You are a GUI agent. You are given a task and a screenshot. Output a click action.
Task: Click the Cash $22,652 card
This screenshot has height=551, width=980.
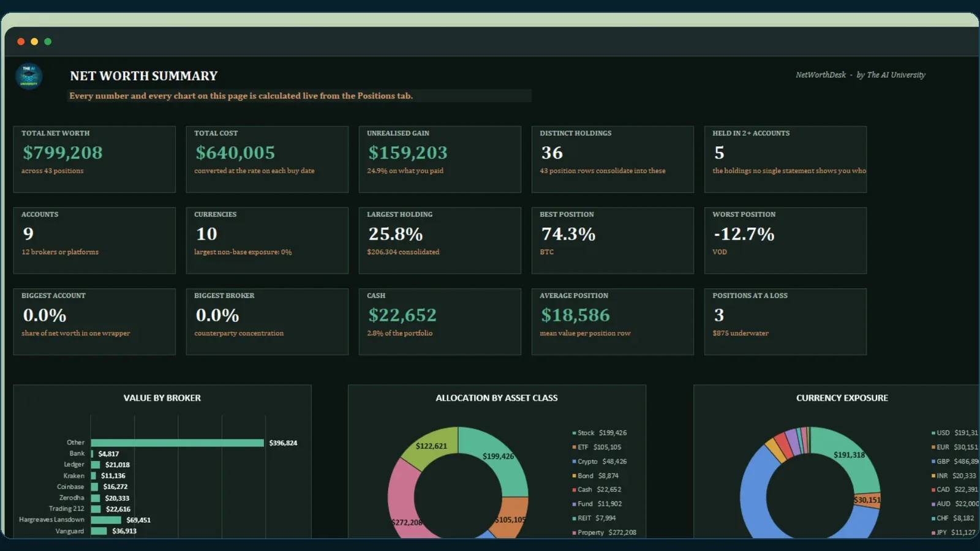coord(440,322)
